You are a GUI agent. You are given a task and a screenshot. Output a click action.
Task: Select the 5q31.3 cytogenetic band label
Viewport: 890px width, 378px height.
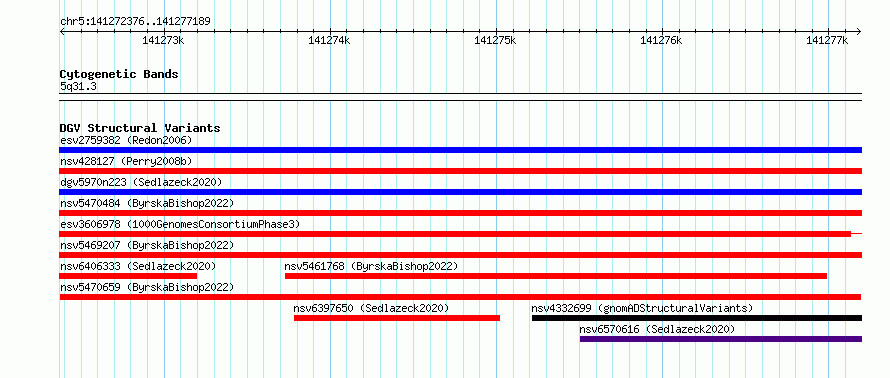pyautogui.click(x=78, y=87)
